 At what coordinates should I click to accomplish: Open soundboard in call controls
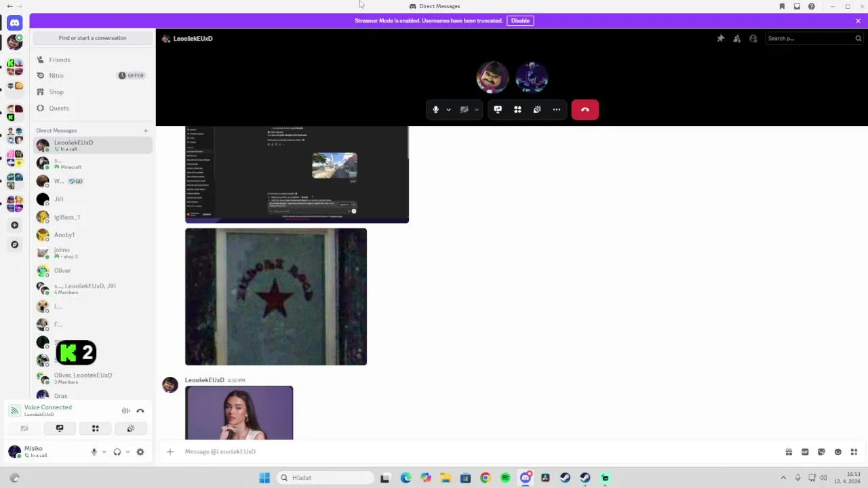pyautogui.click(x=537, y=110)
